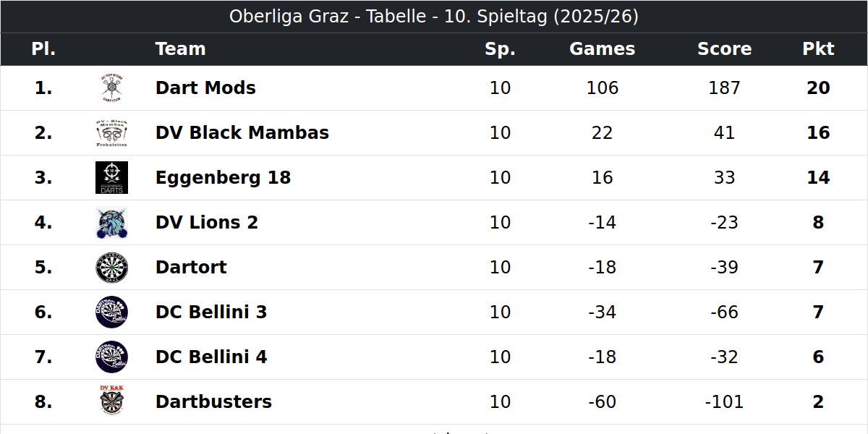Screen dimensions: 868x434
Task: Click the Dartort dartboard logo
Action: (111, 268)
